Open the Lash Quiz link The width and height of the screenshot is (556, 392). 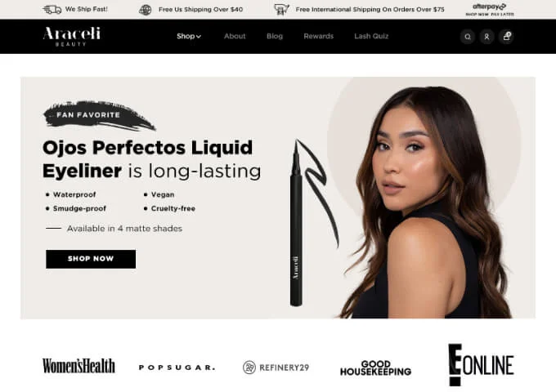[x=371, y=36]
